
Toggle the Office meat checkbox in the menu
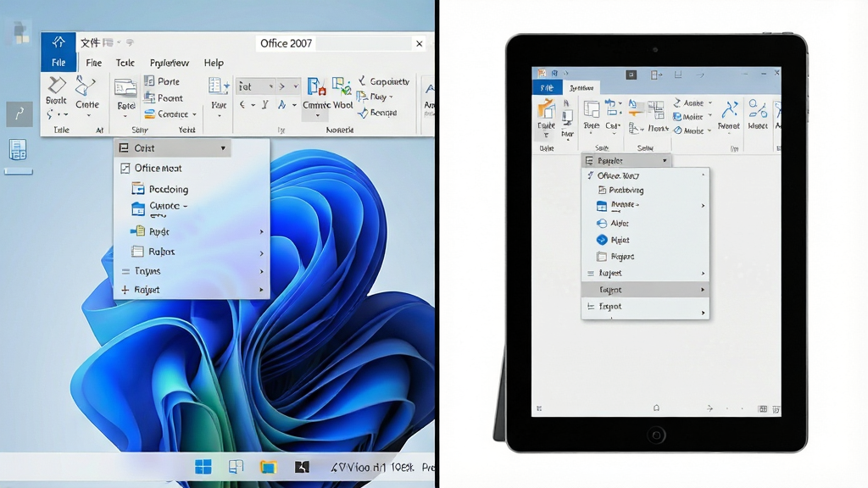coord(125,169)
